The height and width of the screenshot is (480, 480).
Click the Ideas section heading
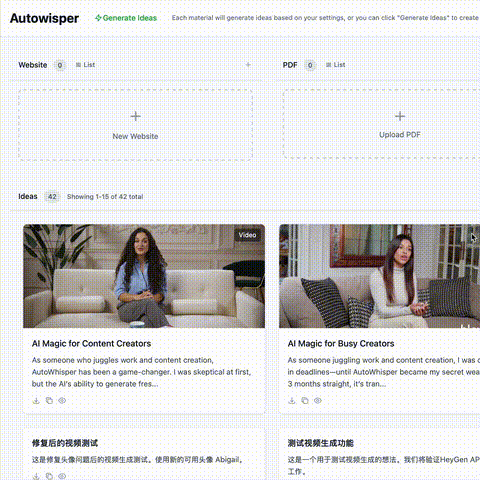click(28, 196)
